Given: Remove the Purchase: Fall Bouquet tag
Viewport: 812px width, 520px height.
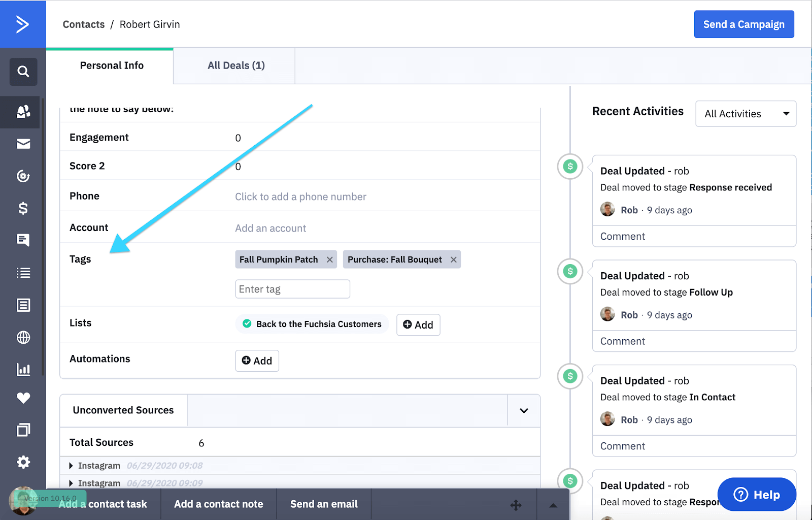Looking at the screenshot, I should pos(454,259).
